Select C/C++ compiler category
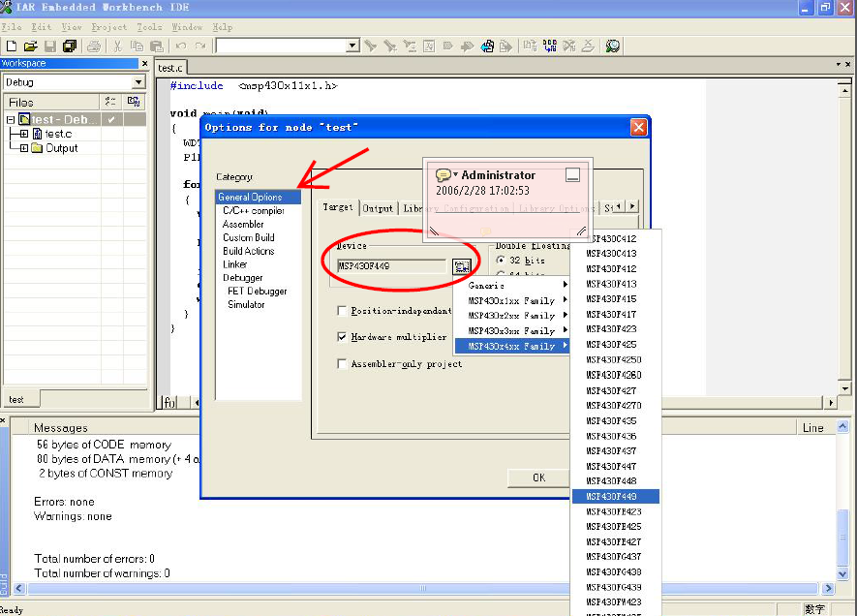The height and width of the screenshot is (616, 857). coord(254,210)
